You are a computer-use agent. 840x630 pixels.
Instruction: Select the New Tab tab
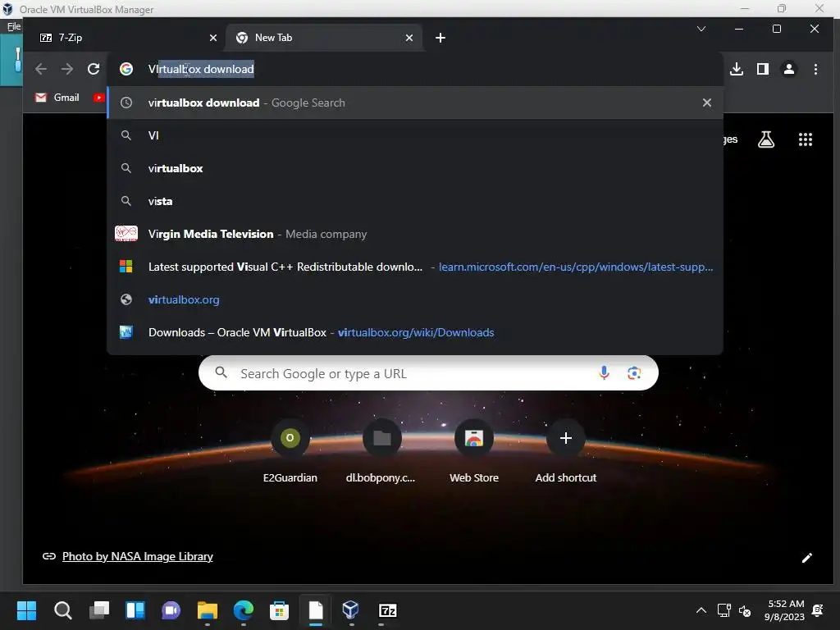coord(326,38)
